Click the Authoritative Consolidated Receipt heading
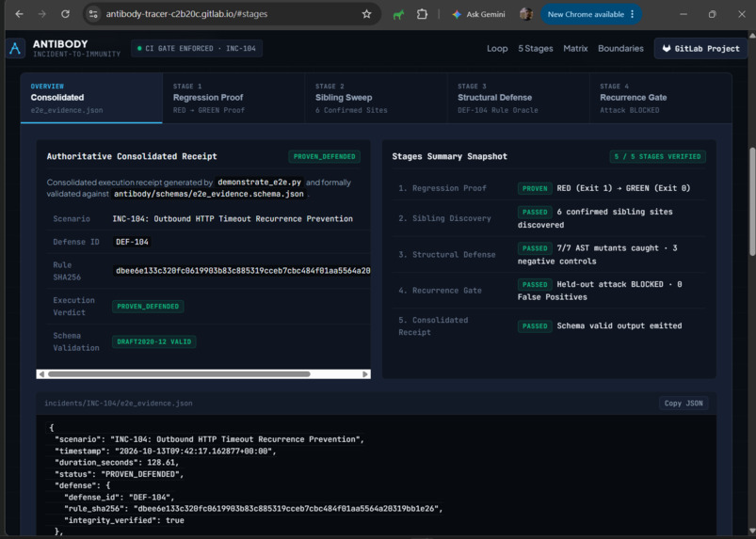 [132, 156]
